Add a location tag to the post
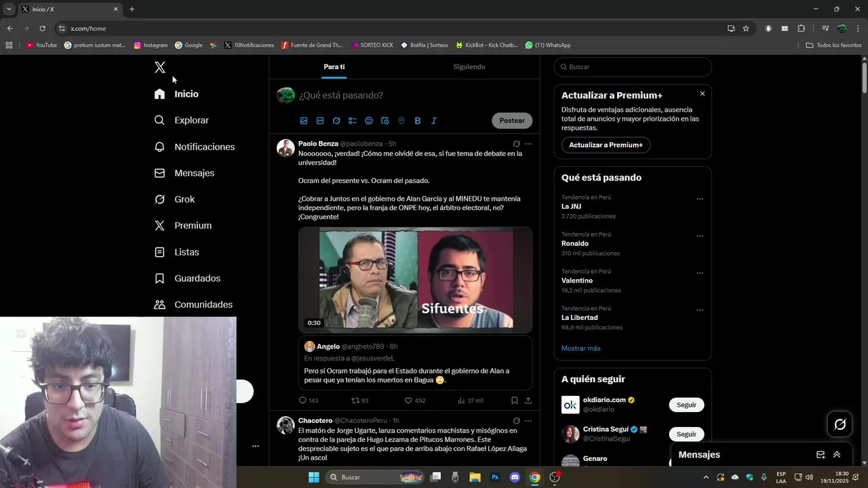This screenshot has width=868, height=488. point(401,121)
